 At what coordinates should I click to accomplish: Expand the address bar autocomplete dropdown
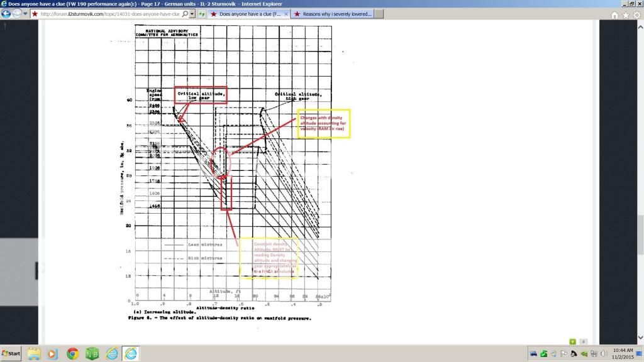pos(191,13)
